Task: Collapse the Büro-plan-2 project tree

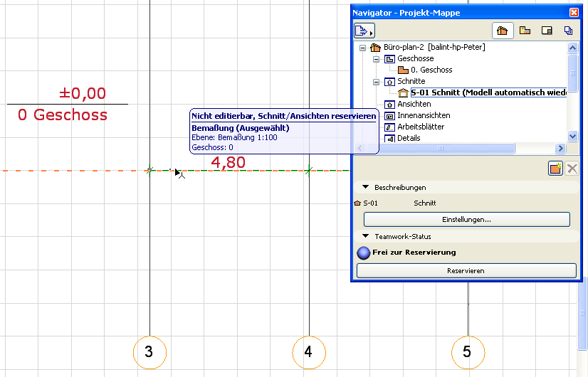Action: 362,48
